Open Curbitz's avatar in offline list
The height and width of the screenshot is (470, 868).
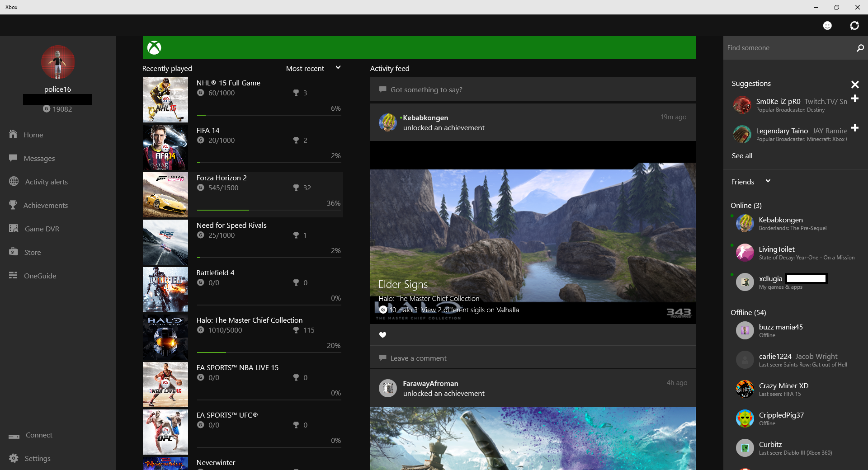[x=745, y=448]
